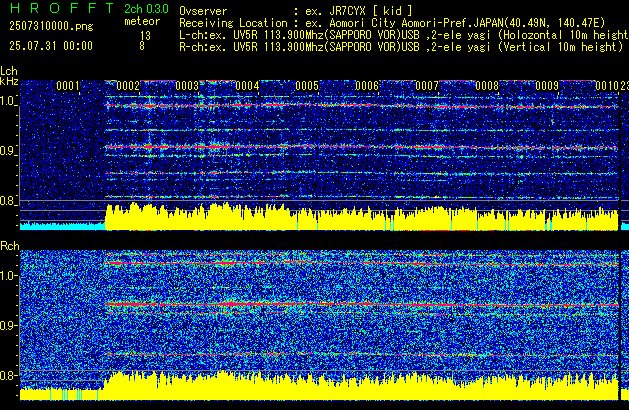Click the 0.8 kHz tick on Lch axis
Image resolution: width=629 pixels, height=410 pixels.
(8, 201)
